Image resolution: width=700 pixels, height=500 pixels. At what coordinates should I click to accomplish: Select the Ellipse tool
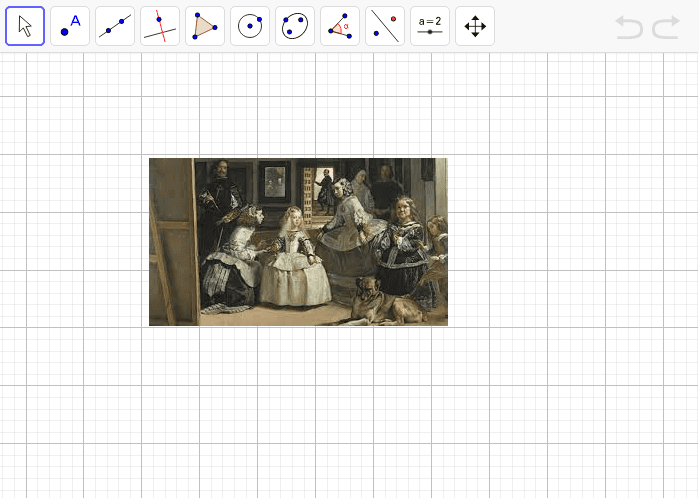click(295, 26)
